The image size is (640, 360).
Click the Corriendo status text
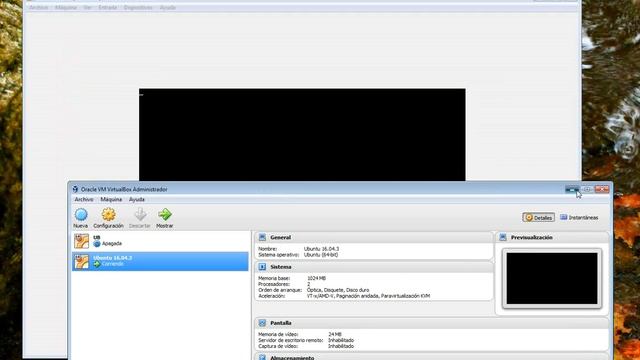click(112, 264)
